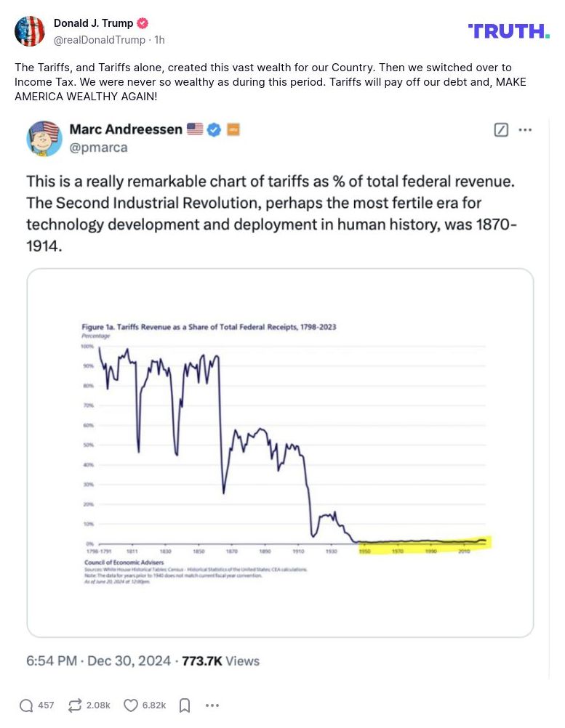Screen dimensions: 565x728
Task: Click Donald J. Trump's profile avatar
Action: tap(30, 31)
